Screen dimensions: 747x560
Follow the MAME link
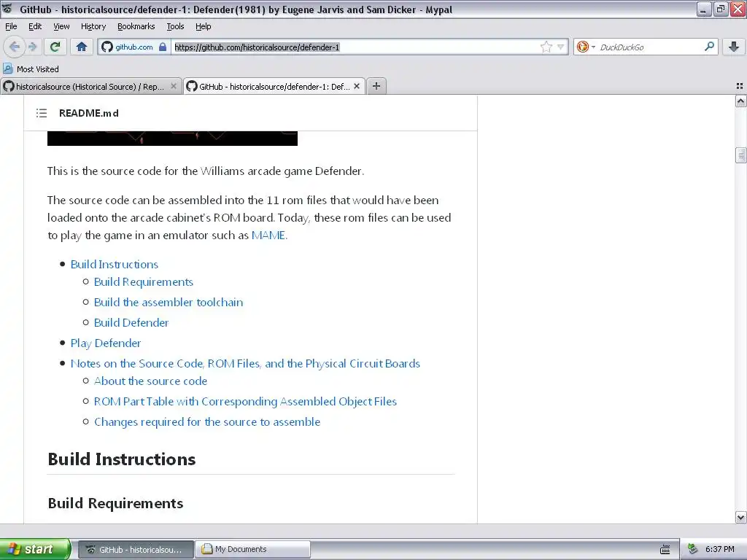[268, 236]
